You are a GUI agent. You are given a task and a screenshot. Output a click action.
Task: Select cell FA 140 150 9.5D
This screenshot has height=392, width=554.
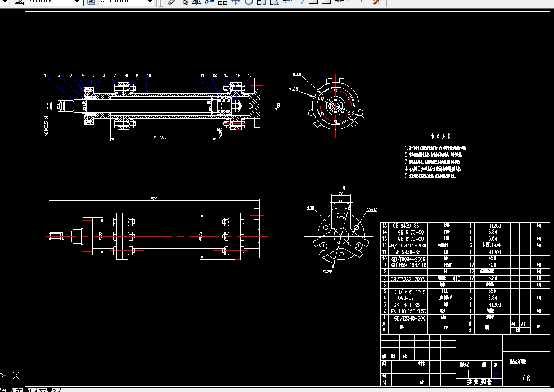click(409, 312)
